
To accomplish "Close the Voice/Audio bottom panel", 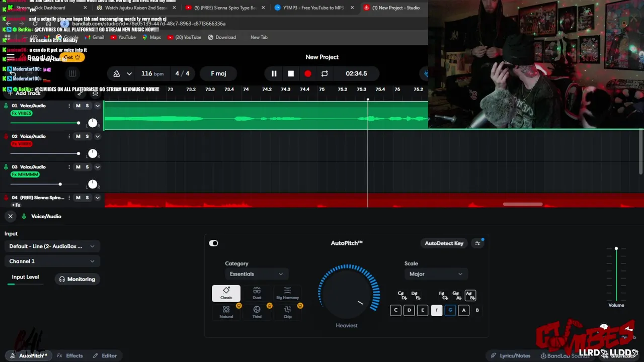I will point(10,216).
